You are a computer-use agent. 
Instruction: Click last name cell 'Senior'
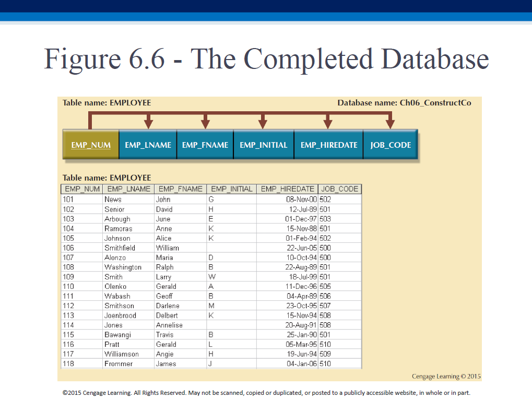128,209
